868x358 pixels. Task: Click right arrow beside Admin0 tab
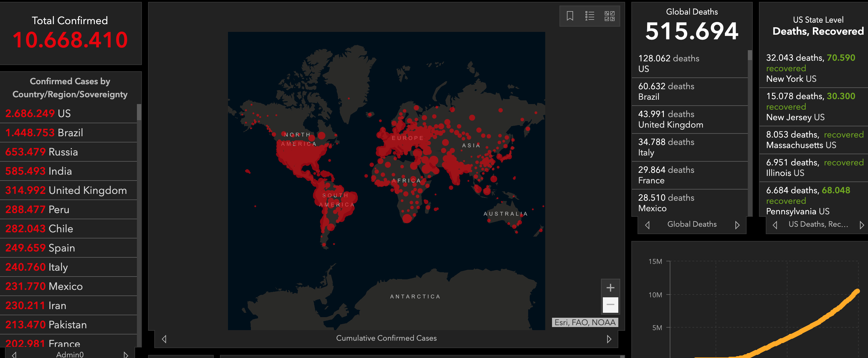point(126,355)
